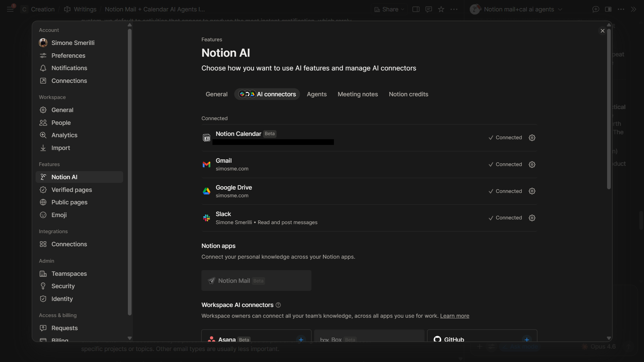Open the Learn more link
This screenshot has width=644, height=362.
pos(455,316)
